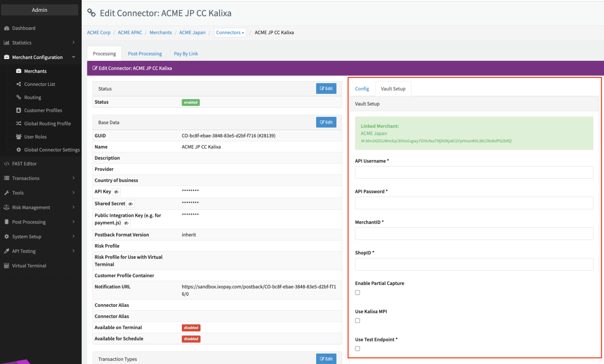Reveal the API Key value
604x364 pixels.
(117, 192)
